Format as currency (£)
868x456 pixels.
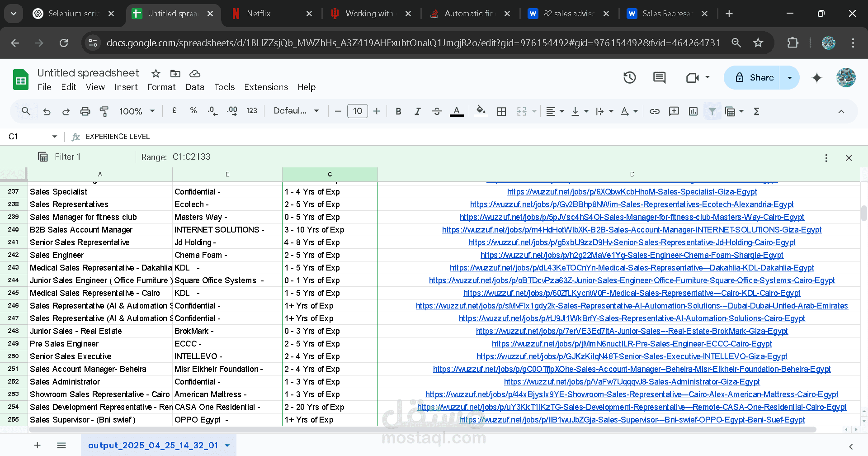point(175,111)
